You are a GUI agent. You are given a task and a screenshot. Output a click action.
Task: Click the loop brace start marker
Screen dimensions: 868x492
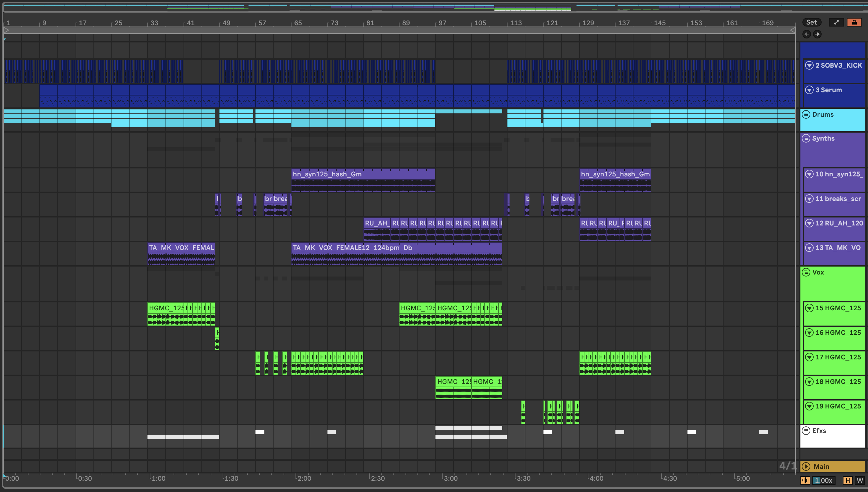(x=6, y=30)
